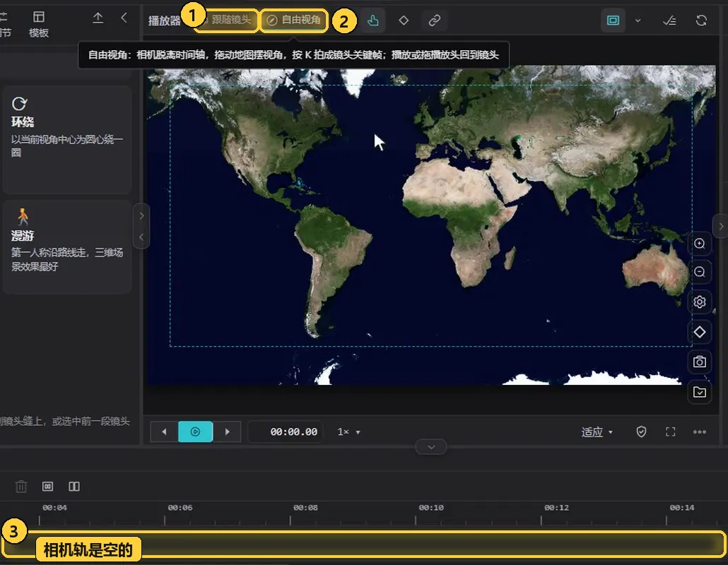Step to next frame
Screen dimensions: 728x565
[227, 432]
